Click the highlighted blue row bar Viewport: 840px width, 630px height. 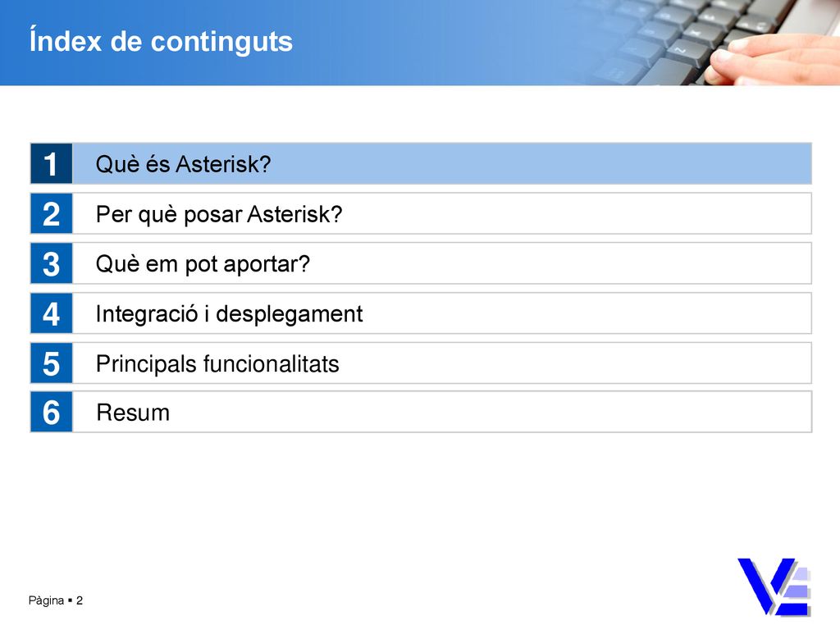point(442,164)
